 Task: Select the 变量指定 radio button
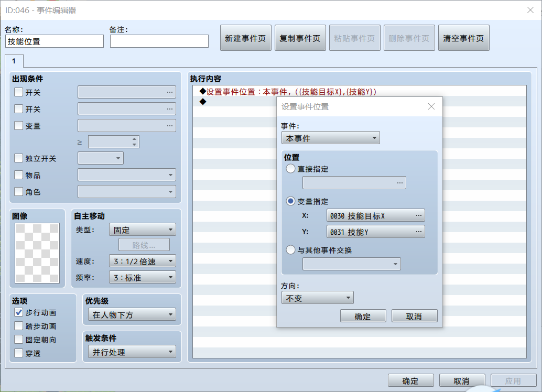290,201
